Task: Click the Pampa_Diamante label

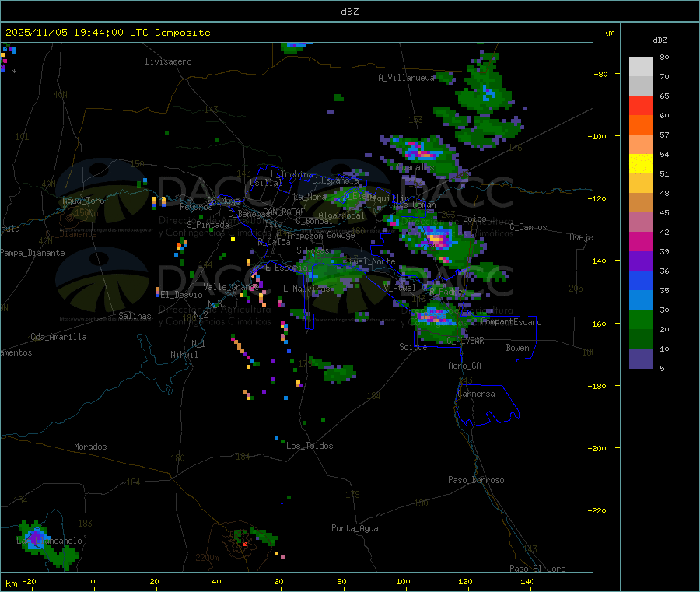Action: (x=32, y=253)
